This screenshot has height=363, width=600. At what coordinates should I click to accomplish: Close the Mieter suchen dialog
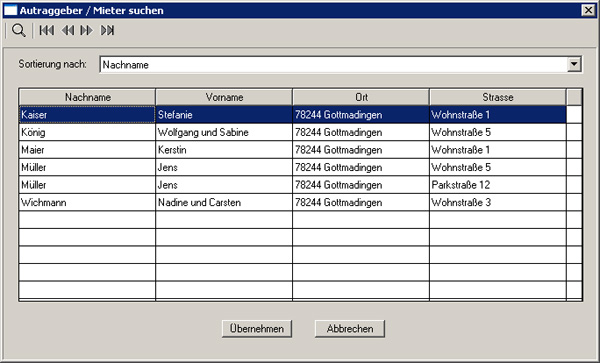pyautogui.click(x=588, y=10)
